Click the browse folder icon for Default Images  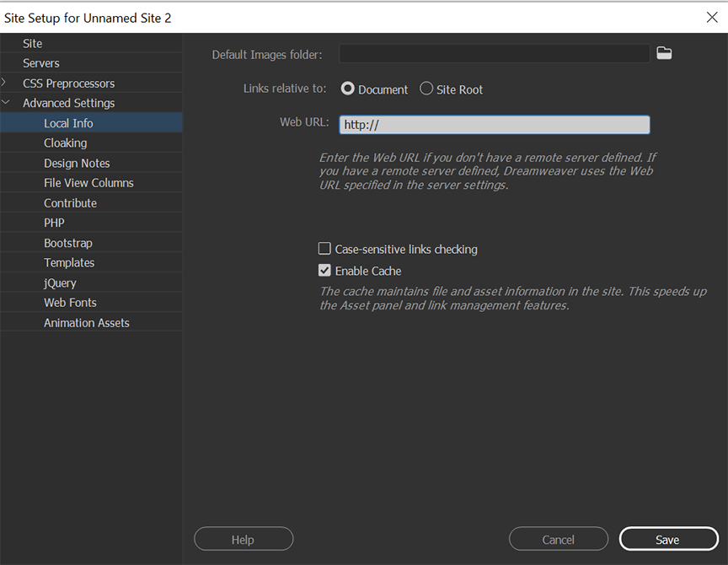(664, 54)
